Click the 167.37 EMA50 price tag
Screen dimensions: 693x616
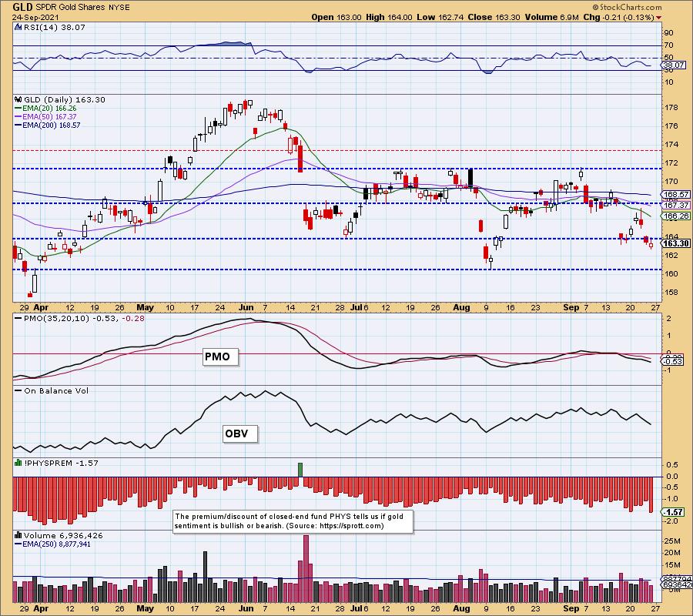coord(676,206)
